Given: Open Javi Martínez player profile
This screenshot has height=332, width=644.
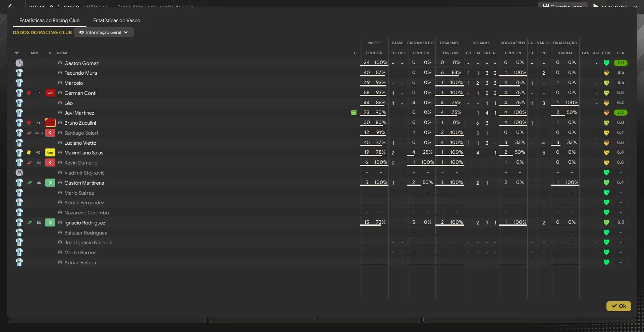Looking at the screenshot, I should (79, 113).
